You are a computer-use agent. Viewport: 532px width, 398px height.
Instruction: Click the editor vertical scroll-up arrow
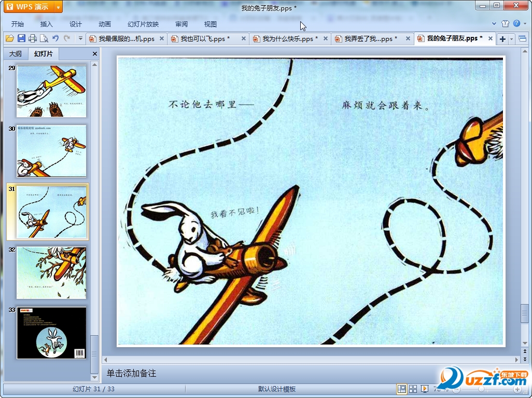pyautogui.click(x=525, y=51)
